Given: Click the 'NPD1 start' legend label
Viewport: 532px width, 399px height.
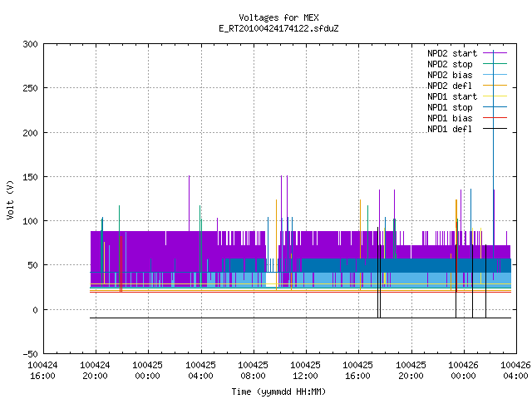Looking at the screenshot, I should [452, 96].
